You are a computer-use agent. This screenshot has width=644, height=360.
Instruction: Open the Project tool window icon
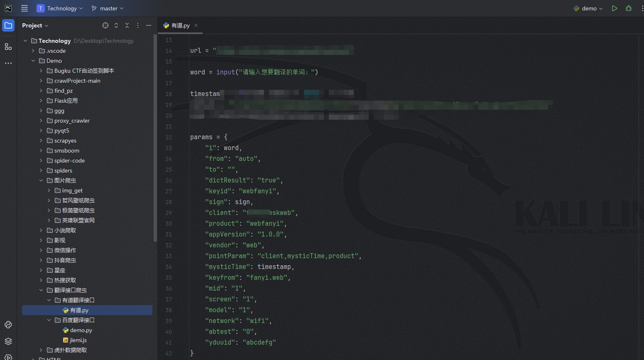click(8, 25)
